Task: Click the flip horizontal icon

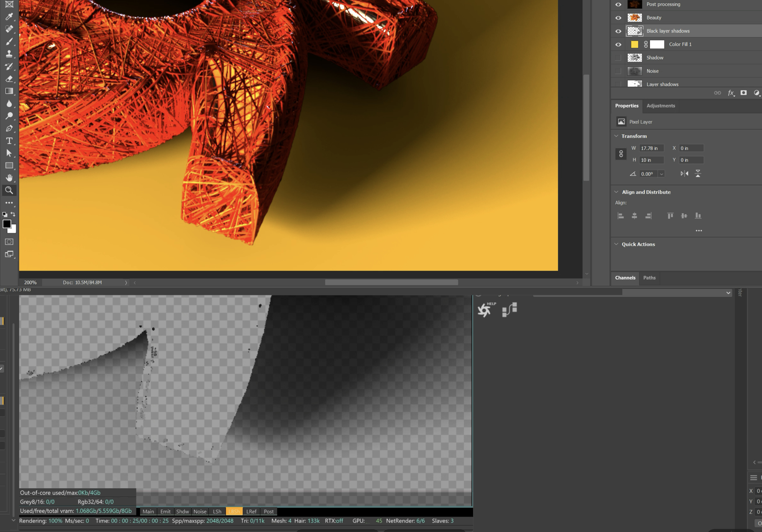Action: pos(684,173)
